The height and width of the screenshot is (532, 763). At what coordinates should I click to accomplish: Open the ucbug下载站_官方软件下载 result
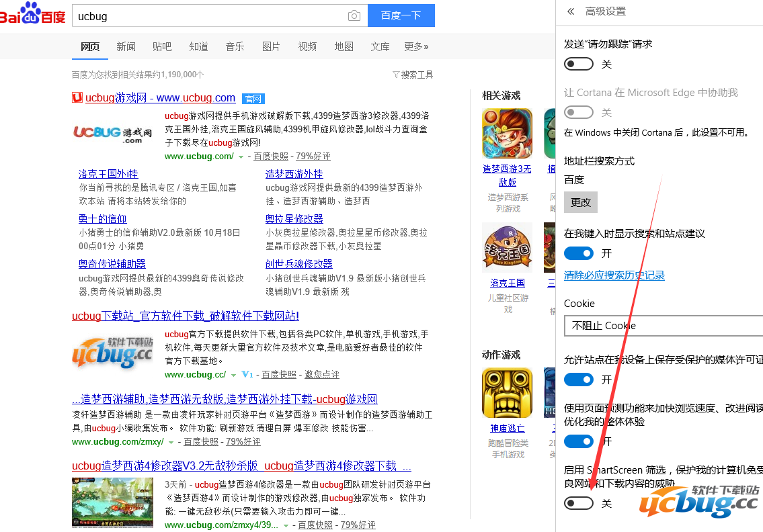[x=186, y=316]
